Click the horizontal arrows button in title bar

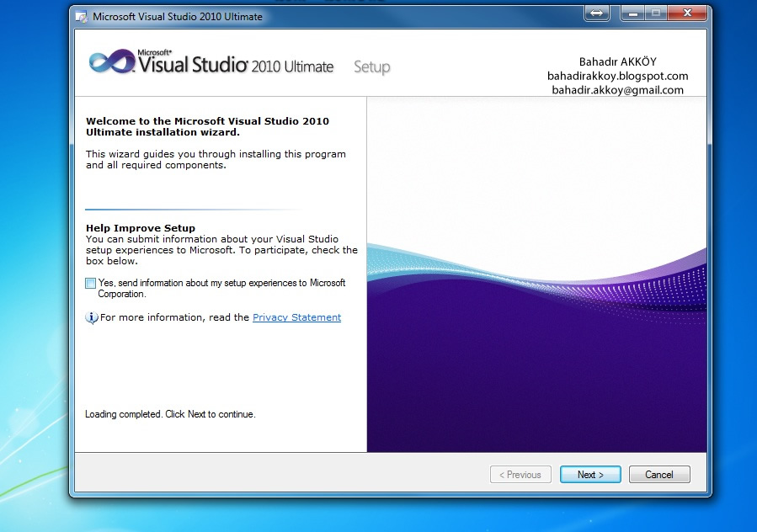(597, 13)
